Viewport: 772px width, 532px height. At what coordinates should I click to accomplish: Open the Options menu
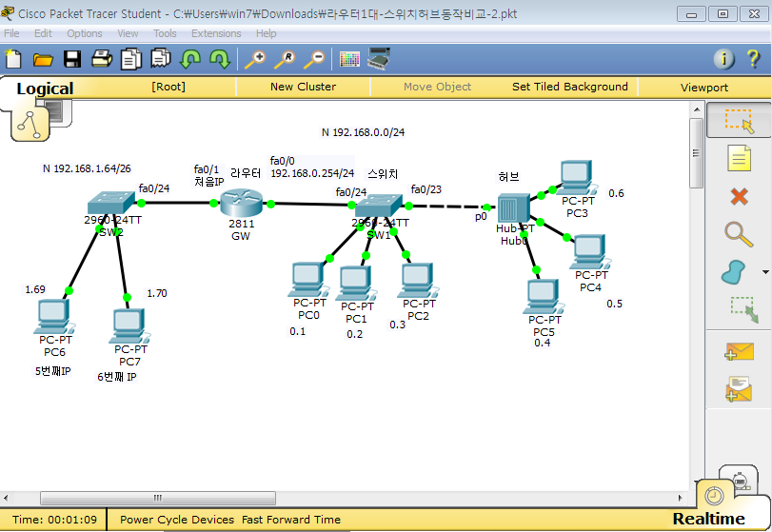[85, 33]
